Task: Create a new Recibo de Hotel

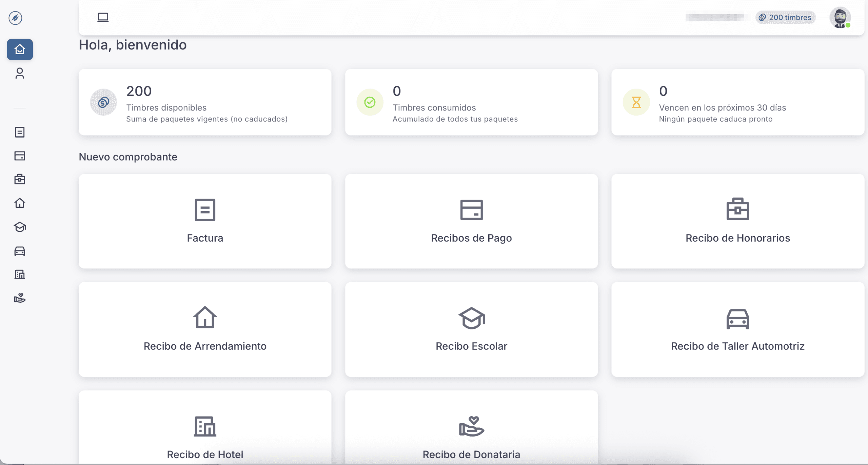Action: [205, 428]
